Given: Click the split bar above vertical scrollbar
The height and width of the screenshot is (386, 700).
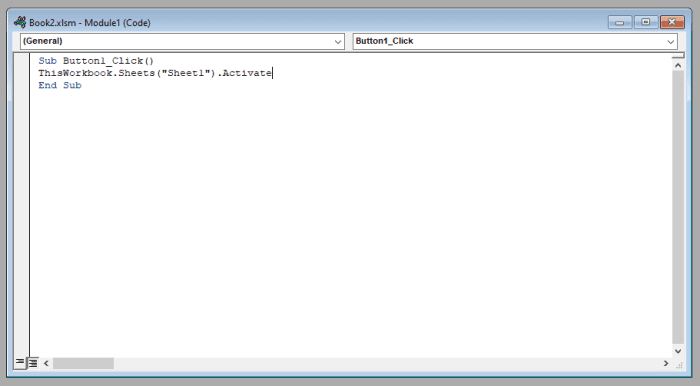Looking at the screenshot, I should 678,56.
